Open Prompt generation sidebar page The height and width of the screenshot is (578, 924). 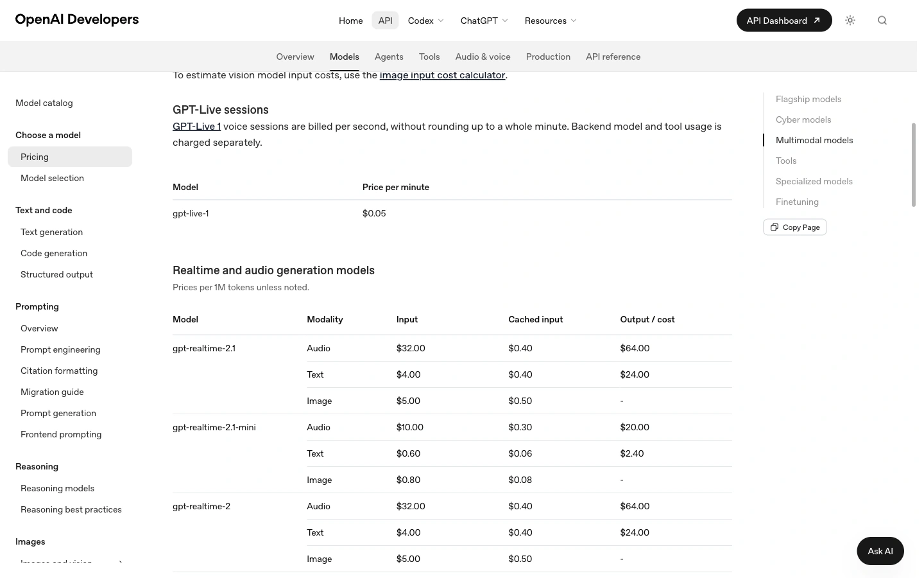58,413
